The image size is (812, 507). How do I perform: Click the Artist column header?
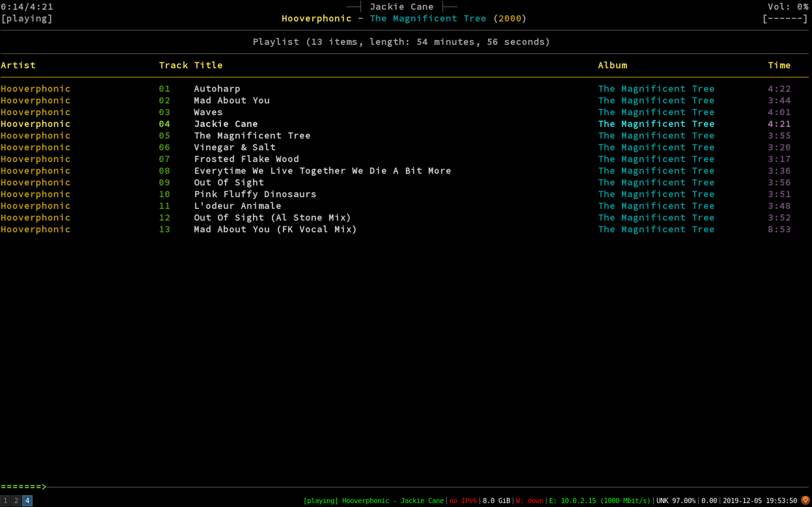tap(18, 65)
